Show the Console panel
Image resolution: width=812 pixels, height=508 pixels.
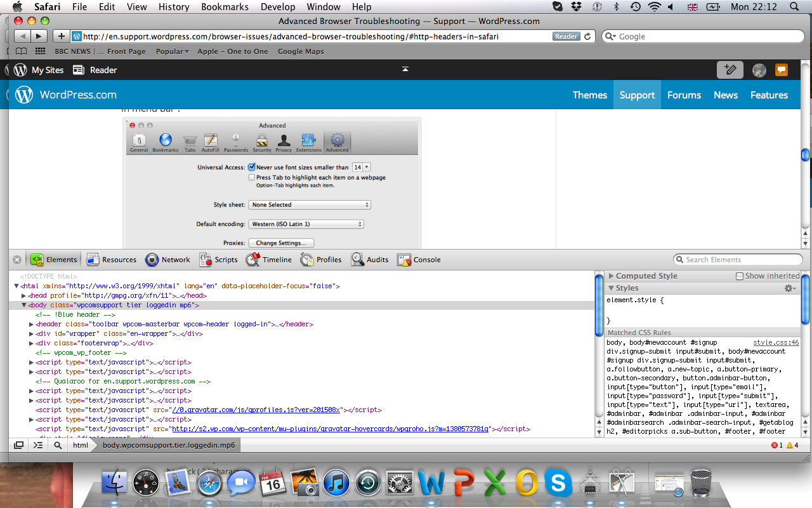coord(419,260)
